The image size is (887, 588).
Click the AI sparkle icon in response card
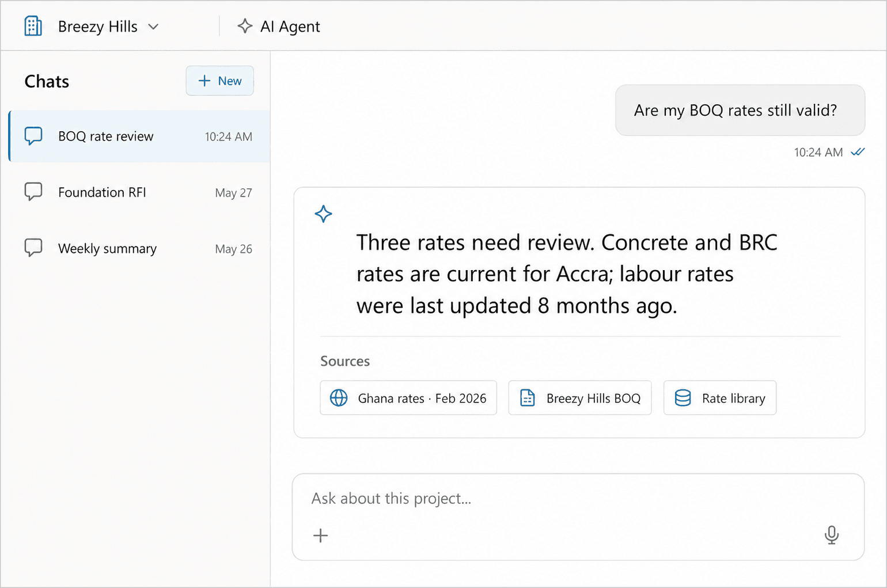tap(324, 214)
